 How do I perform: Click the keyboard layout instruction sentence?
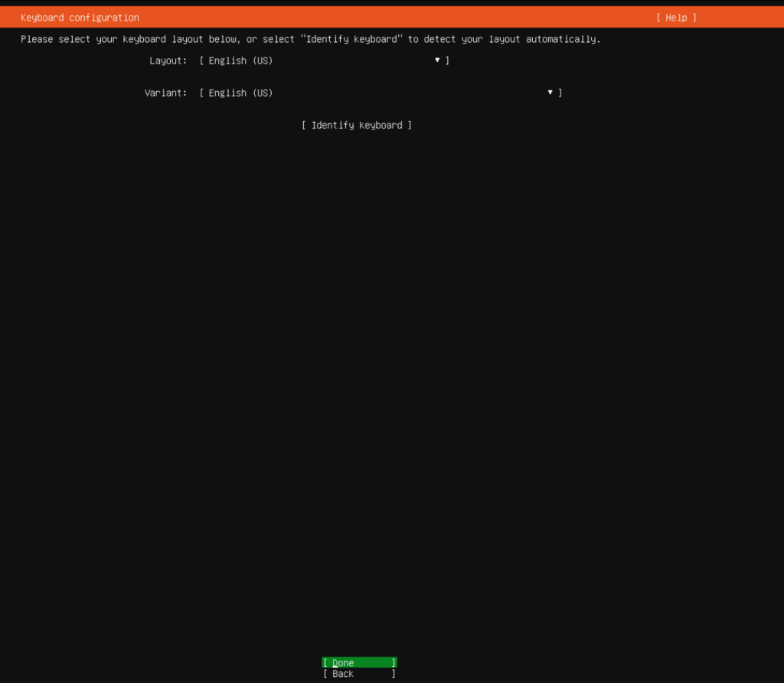[310, 39]
